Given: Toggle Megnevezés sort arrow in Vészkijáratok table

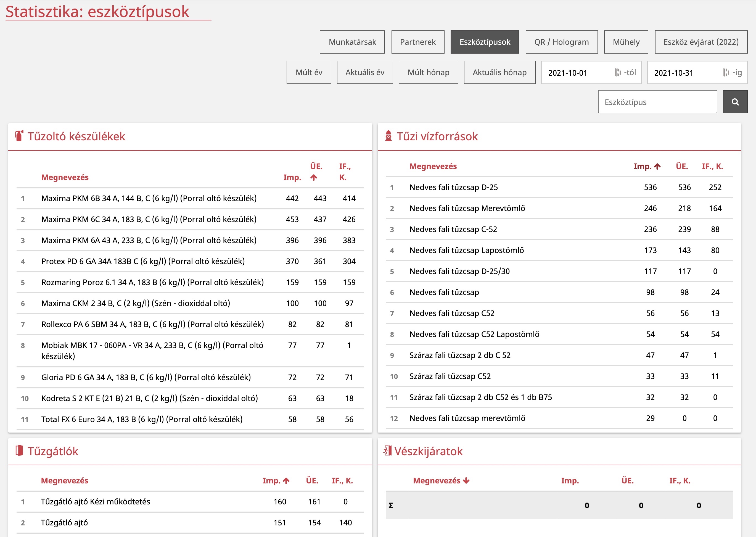Looking at the screenshot, I should click(466, 481).
